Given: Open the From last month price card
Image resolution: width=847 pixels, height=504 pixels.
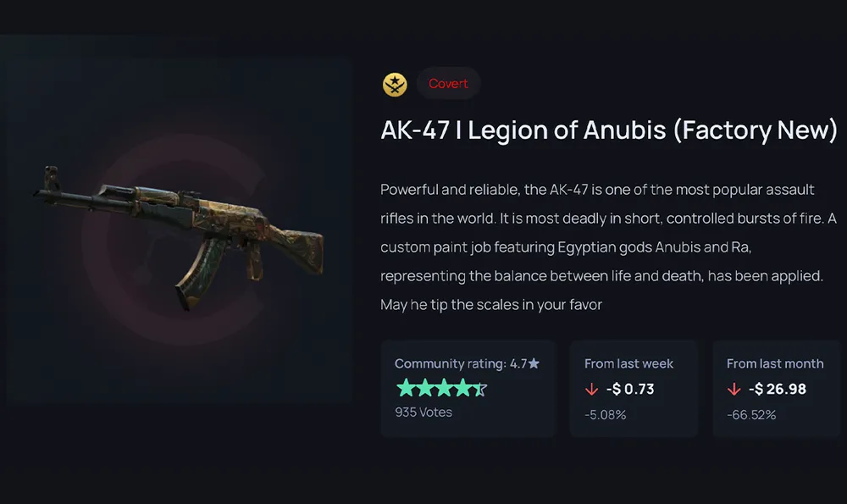Looking at the screenshot, I should click(775, 388).
